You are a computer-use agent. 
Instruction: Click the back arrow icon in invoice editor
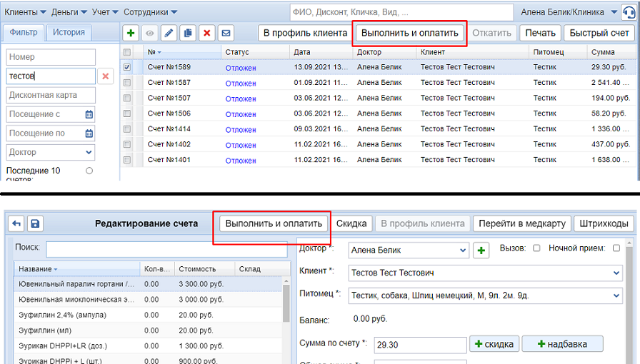click(16, 223)
